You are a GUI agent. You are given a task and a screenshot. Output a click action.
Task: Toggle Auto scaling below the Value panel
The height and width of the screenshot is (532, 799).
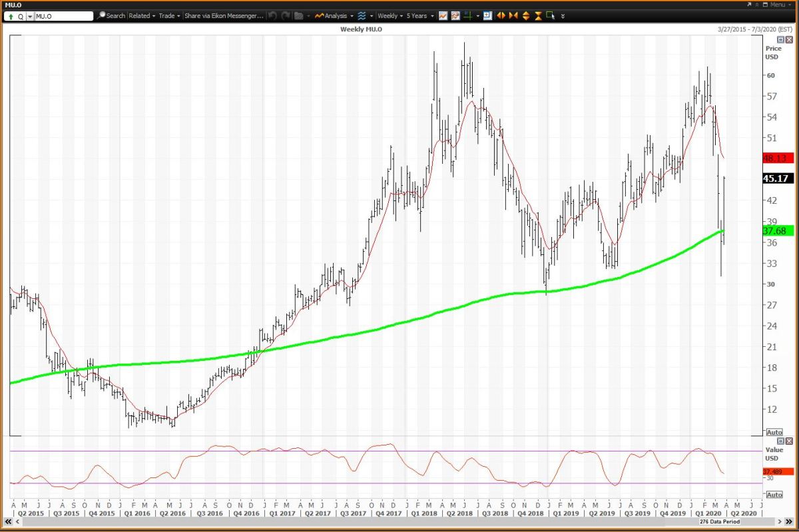[x=774, y=494]
